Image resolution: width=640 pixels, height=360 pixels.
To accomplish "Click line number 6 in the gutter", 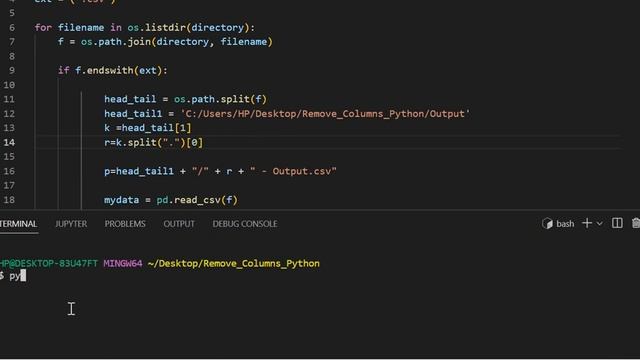I will coord(12,27).
